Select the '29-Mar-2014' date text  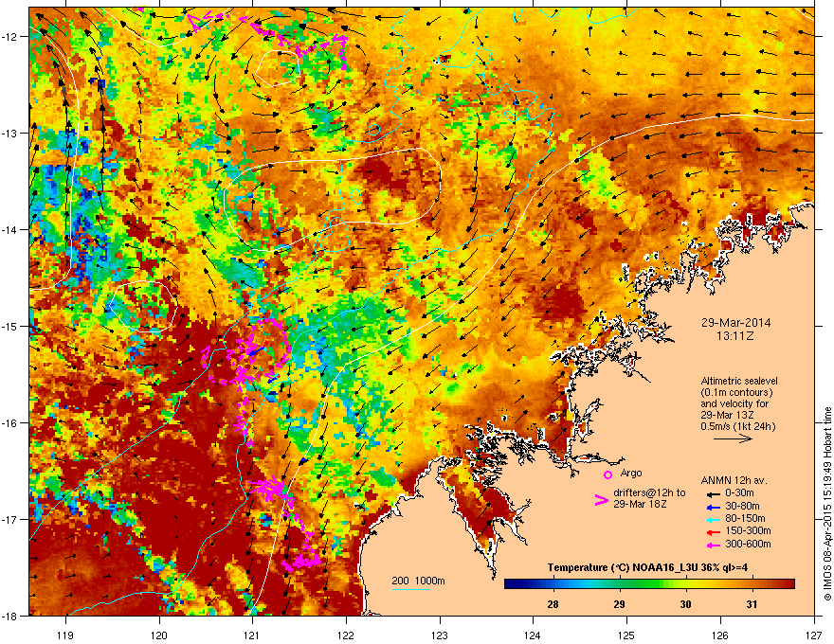[x=735, y=323]
